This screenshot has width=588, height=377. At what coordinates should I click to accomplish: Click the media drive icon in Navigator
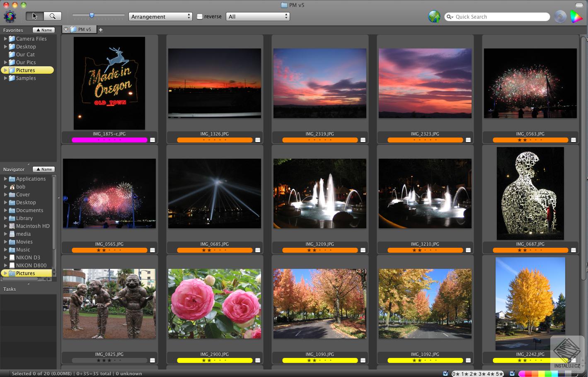coord(12,234)
